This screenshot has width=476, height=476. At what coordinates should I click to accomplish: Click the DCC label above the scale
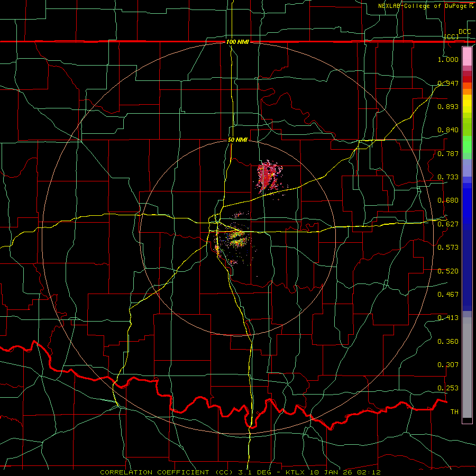click(x=464, y=32)
